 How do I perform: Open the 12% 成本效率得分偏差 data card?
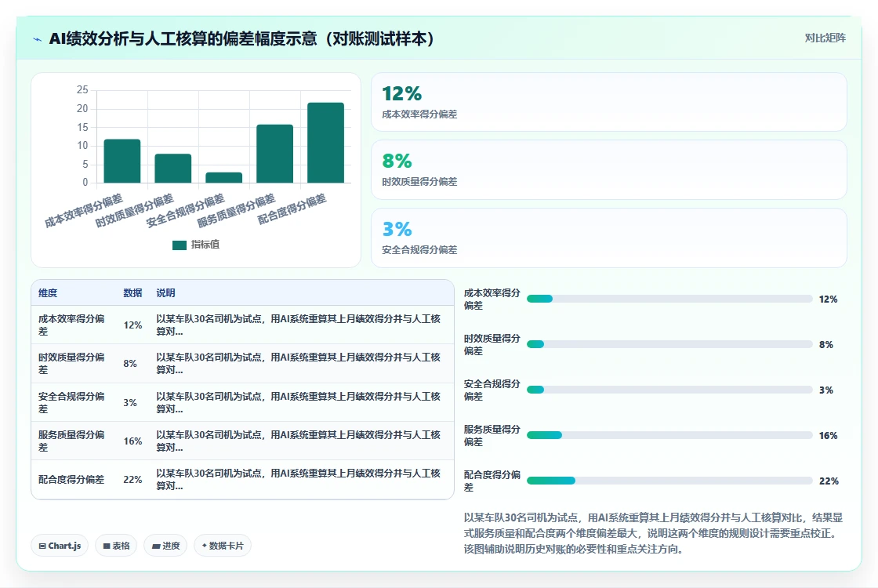click(608, 102)
